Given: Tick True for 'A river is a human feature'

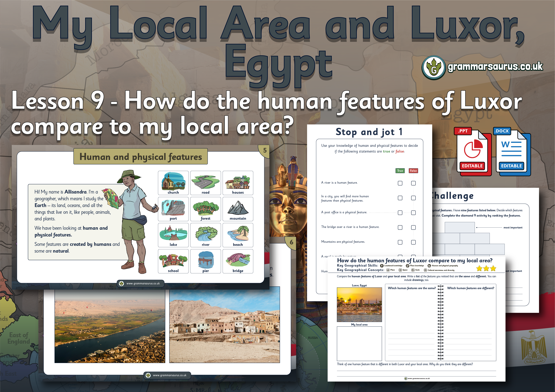Looking at the screenshot, I should (400, 183).
